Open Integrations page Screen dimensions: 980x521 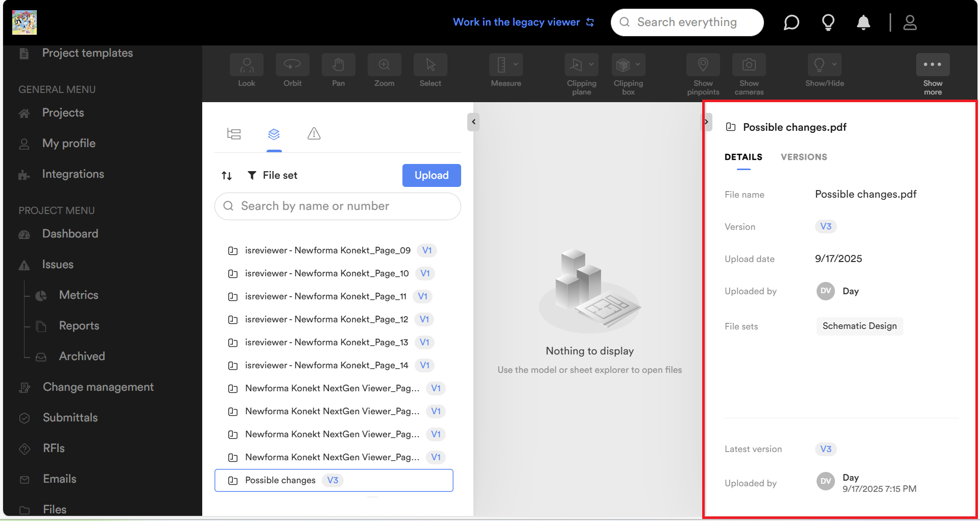pyautogui.click(x=73, y=174)
